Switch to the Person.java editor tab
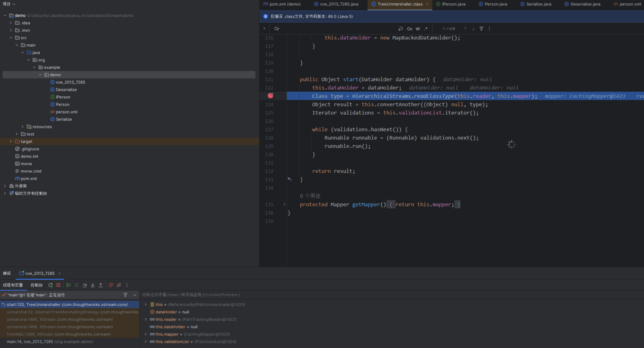The width and height of the screenshot is (644, 348). (x=495, y=4)
